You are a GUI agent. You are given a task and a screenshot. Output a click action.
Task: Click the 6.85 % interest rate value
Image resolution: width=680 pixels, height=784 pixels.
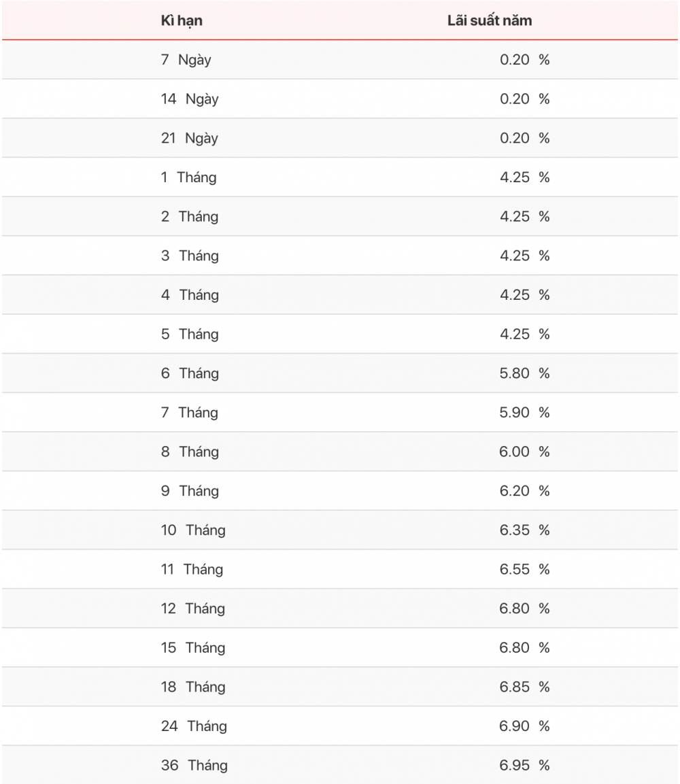[524, 687]
